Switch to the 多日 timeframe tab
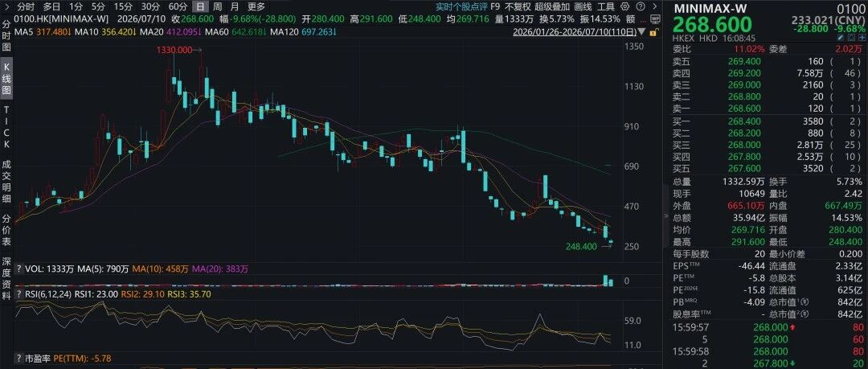868x369 pixels. pyautogui.click(x=51, y=6)
